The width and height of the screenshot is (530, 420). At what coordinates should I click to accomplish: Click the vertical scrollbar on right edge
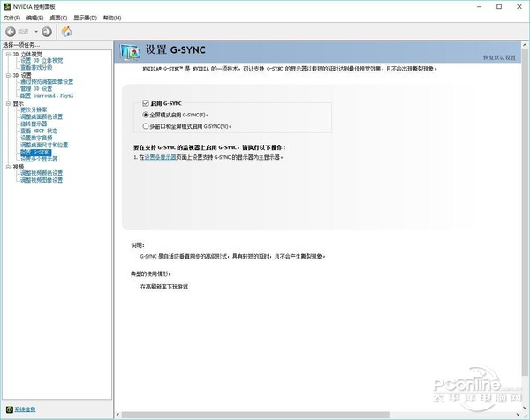525,213
